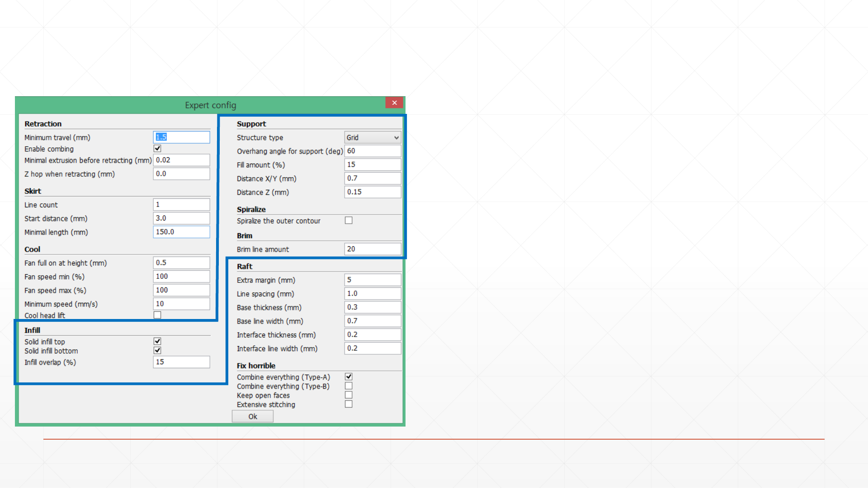This screenshot has height=488, width=868.
Task: Uncheck Combine everything (Type-A)
Action: tap(349, 377)
